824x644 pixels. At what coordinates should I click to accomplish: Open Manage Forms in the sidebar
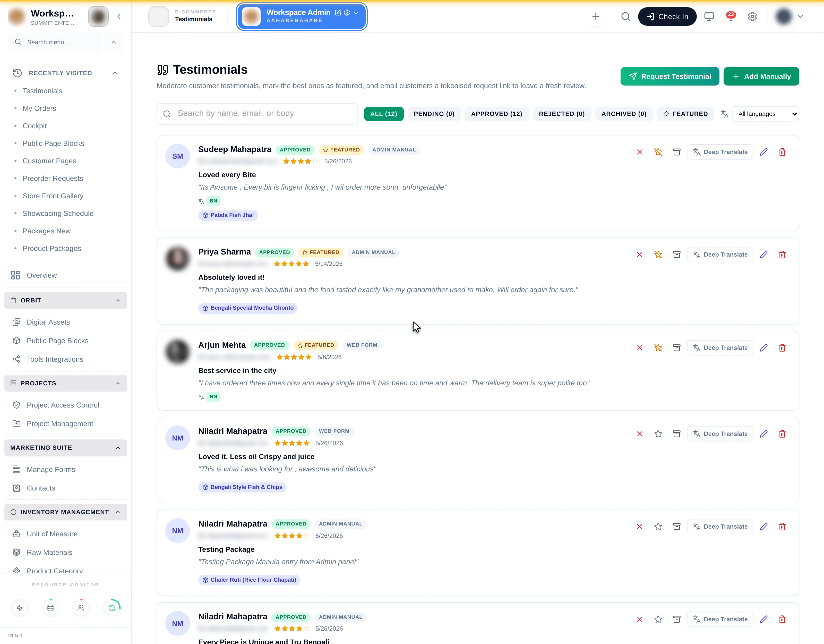pos(51,469)
